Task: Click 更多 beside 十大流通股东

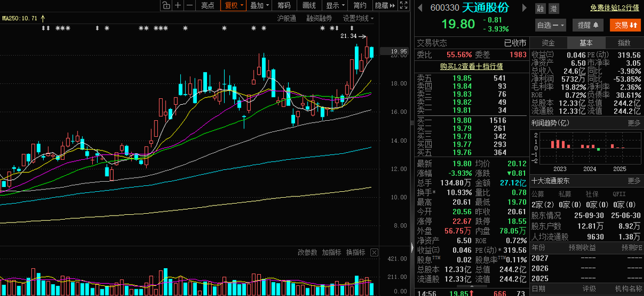Action: pyautogui.click(x=634, y=181)
